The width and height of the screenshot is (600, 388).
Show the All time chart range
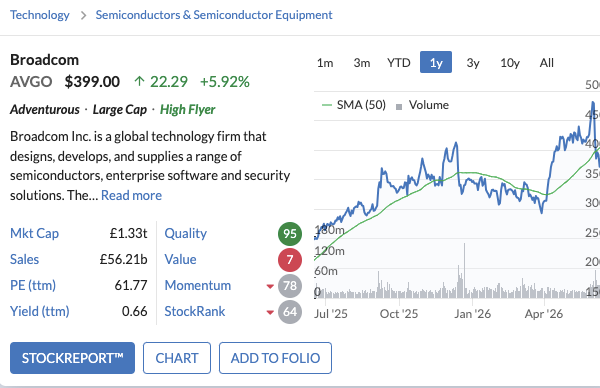[546, 62]
